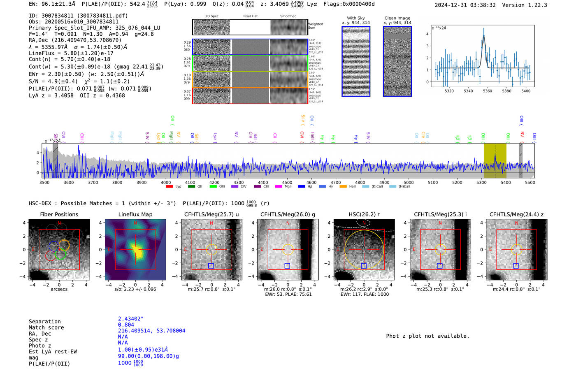This screenshot has width=576, height=392.
Task: Select the blue-bordered fiber spectrum row
Action: tap(250, 47)
